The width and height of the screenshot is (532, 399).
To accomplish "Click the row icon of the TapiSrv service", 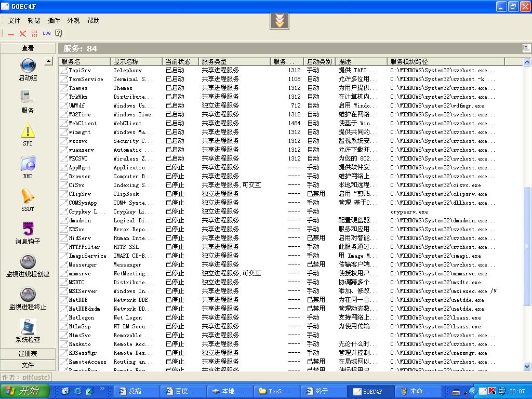I will click(x=63, y=70).
